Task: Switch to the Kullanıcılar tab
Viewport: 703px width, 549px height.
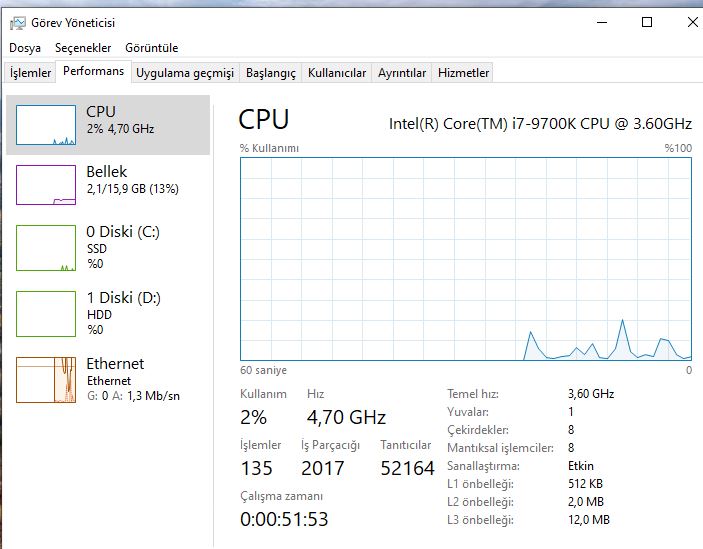Action: point(337,73)
